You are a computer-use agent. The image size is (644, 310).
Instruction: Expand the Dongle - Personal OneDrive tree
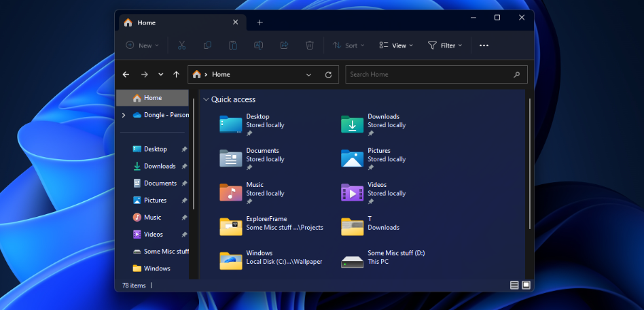[x=124, y=115]
